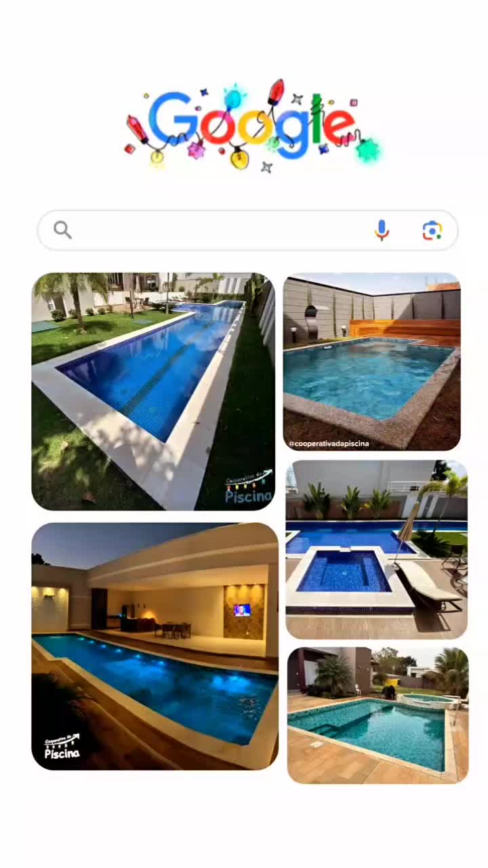
Task: Click the red light bulb atop the doodle
Action: click(276, 91)
